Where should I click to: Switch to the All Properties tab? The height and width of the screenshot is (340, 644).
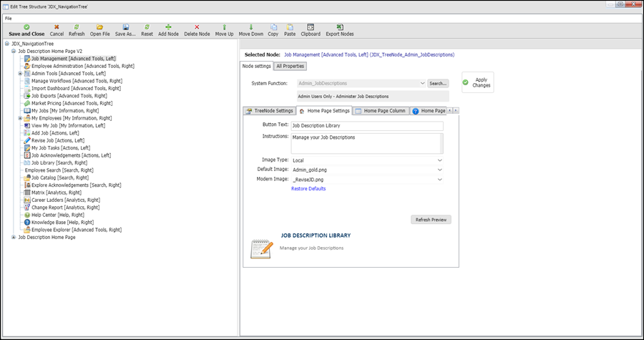click(x=290, y=67)
